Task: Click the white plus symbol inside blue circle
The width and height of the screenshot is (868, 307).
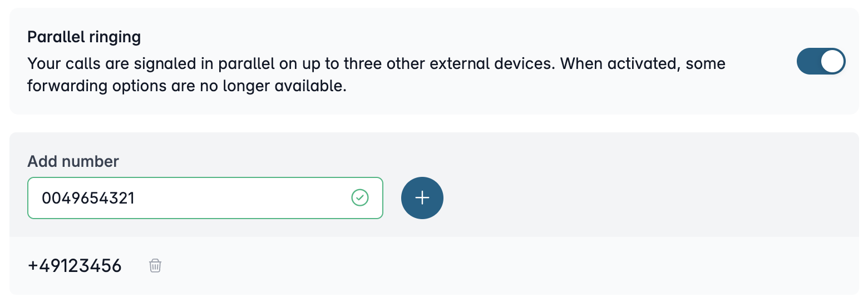Action: pos(422,198)
